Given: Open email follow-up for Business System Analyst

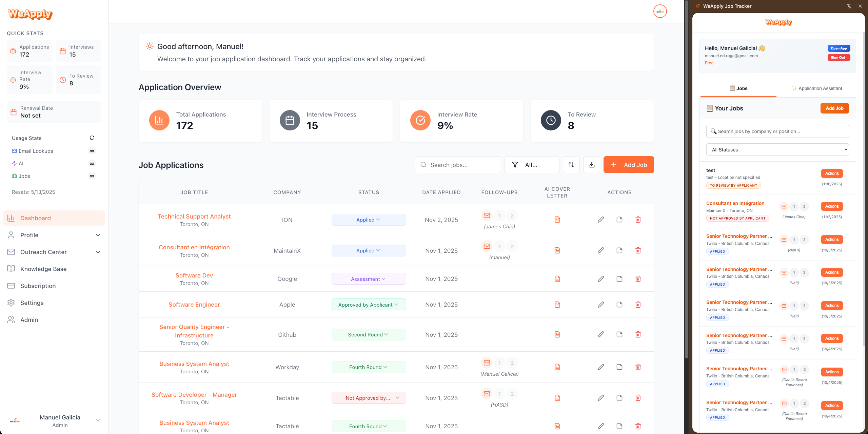Looking at the screenshot, I should point(487,363).
